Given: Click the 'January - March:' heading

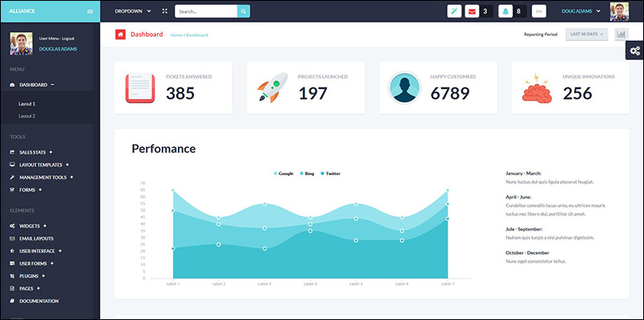Looking at the screenshot, I should (x=524, y=174).
